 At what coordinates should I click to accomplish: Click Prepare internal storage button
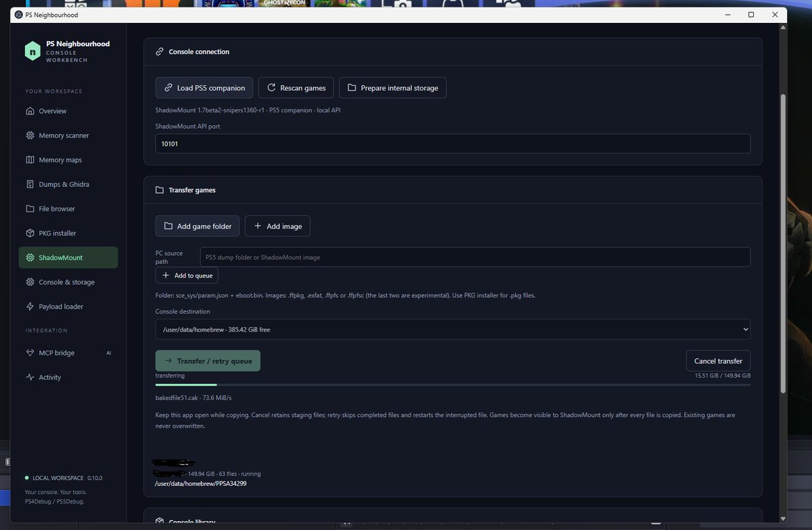point(392,88)
